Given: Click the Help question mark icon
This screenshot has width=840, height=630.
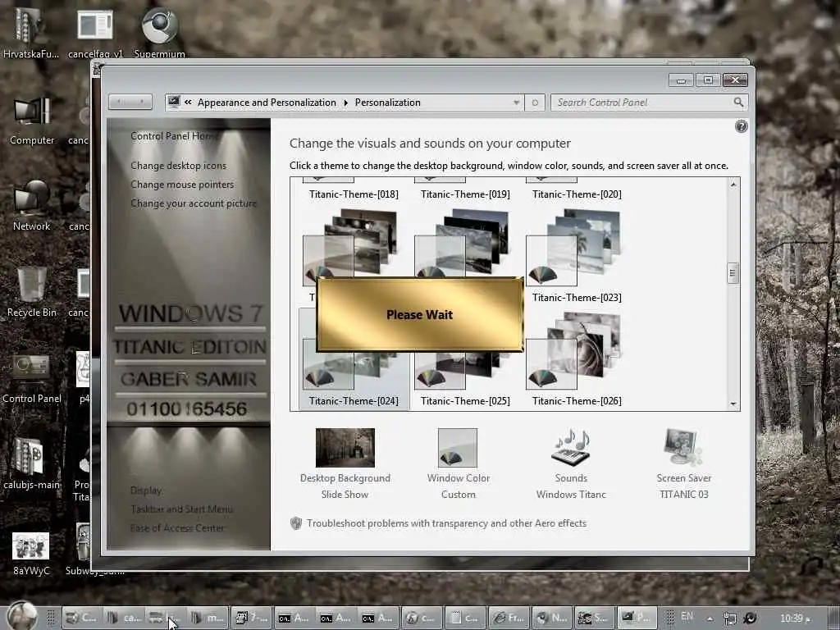Looking at the screenshot, I should [741, 126].
